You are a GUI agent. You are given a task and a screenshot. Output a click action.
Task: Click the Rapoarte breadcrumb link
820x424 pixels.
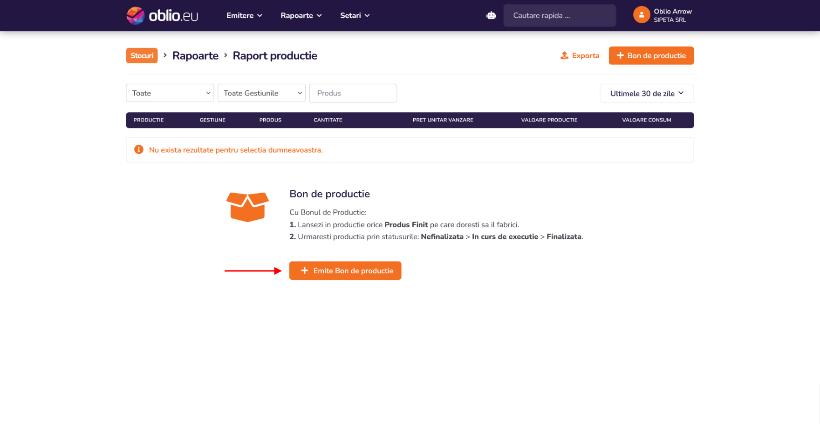[x=196, y=55]
